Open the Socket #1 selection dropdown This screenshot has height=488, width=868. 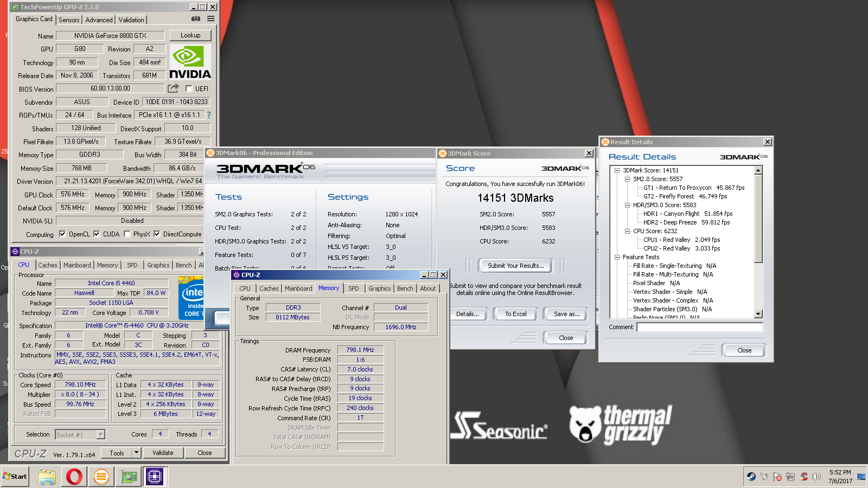(100, 434)
